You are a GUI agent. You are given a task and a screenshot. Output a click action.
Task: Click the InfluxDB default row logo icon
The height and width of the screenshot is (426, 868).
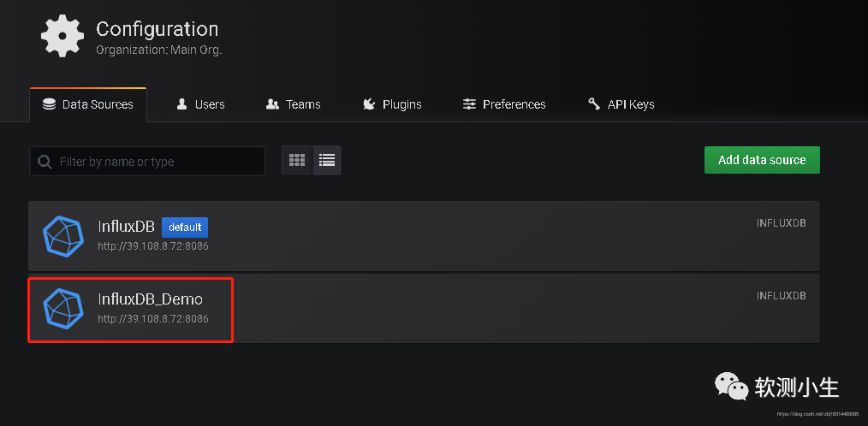pos(63,236)
